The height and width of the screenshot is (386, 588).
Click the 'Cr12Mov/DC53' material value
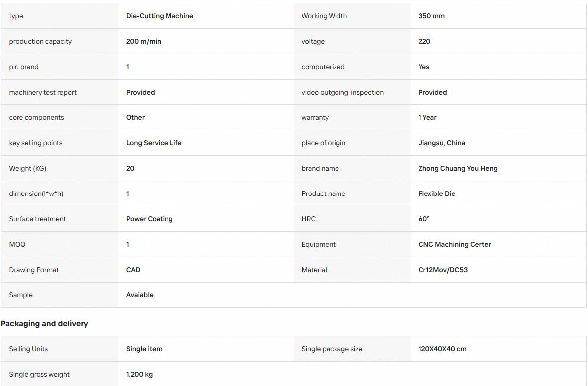[443, 270]
